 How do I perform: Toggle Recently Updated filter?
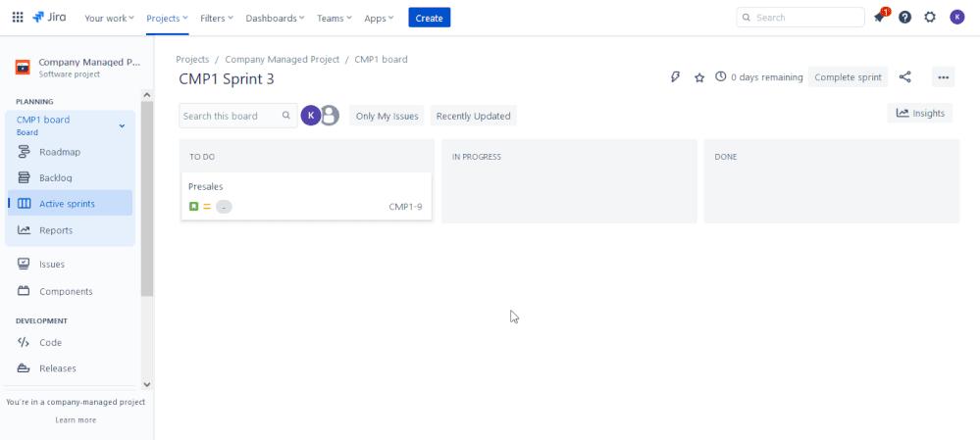click(473, 116)
